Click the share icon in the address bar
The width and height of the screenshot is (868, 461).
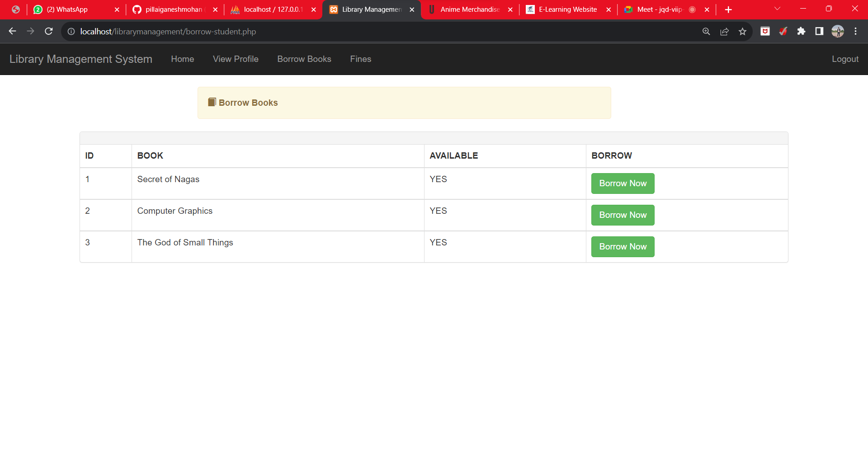pos(725,32)
